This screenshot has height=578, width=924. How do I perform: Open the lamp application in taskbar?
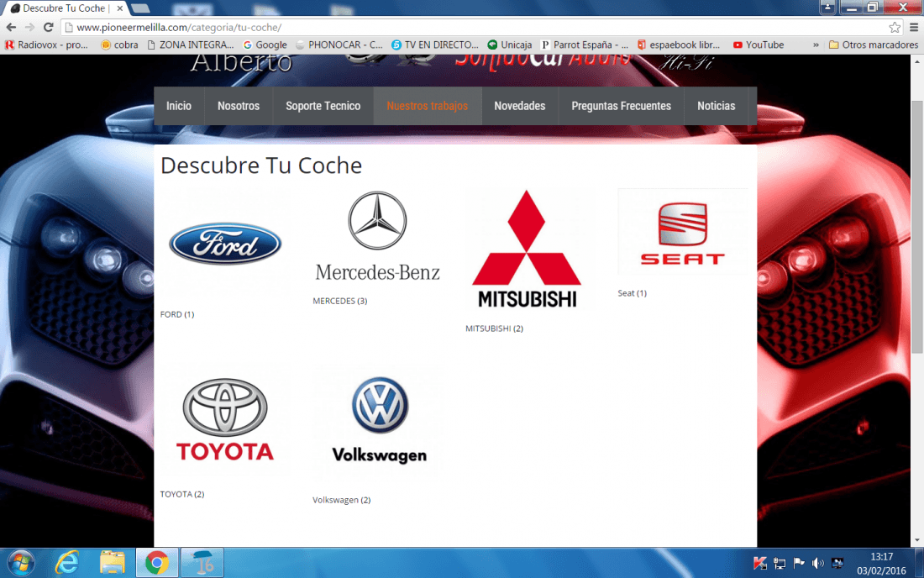(202, 563)
